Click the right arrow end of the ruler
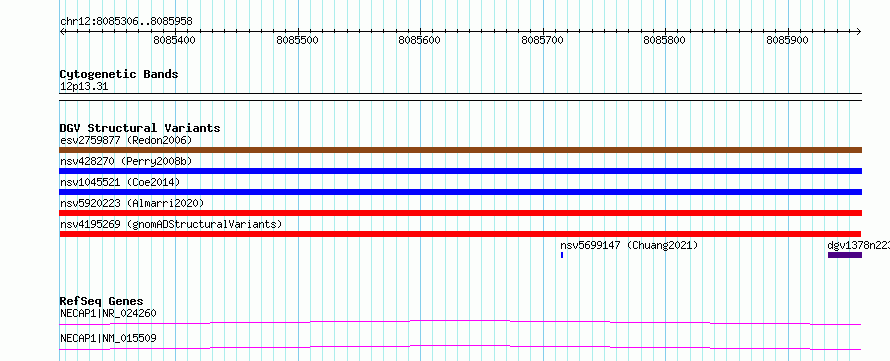890x361 pixels. [859, 31]
